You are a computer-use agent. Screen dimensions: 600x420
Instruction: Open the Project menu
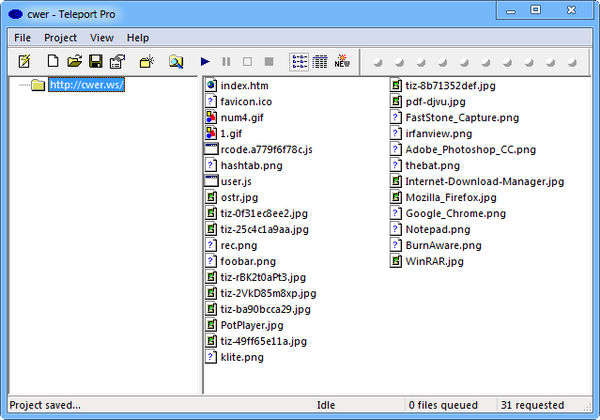click(60, 37)
